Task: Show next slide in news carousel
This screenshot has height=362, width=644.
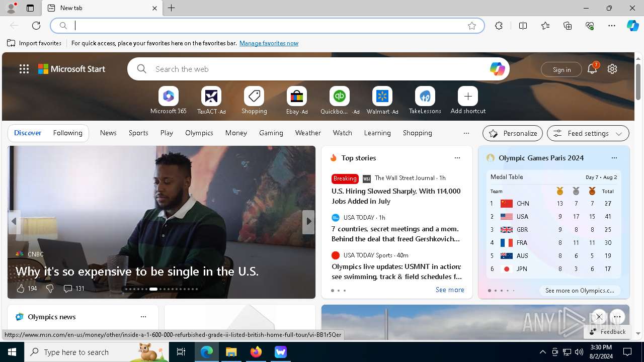Action: pos(308,222)
